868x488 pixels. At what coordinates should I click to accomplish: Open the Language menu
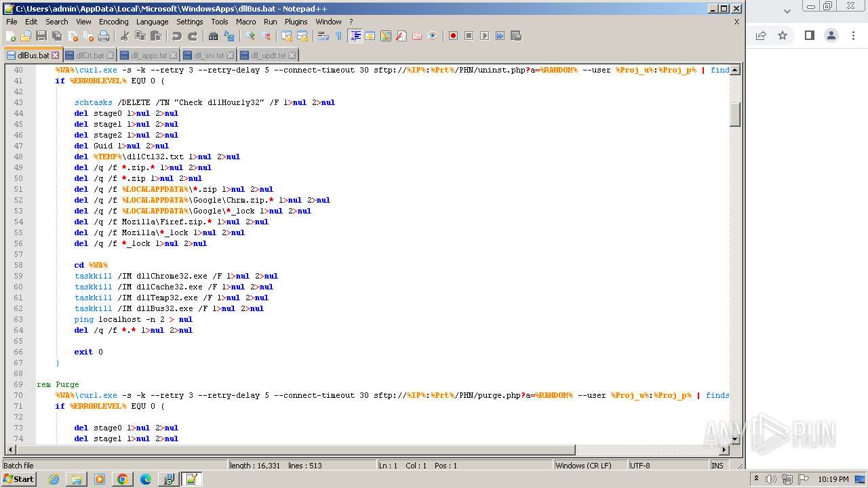[x=152, y=22]
